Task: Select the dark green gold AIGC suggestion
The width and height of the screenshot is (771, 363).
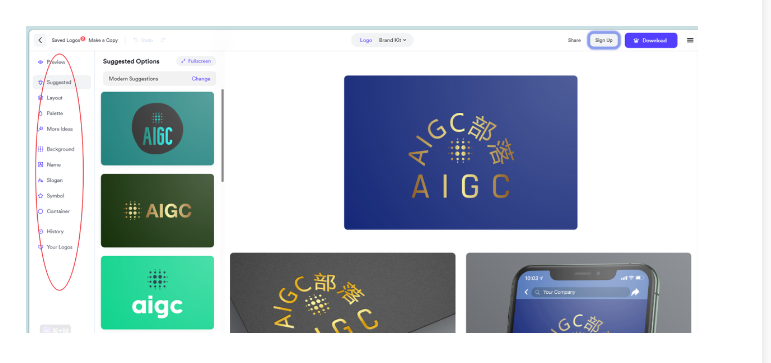Action: [157, 211]
